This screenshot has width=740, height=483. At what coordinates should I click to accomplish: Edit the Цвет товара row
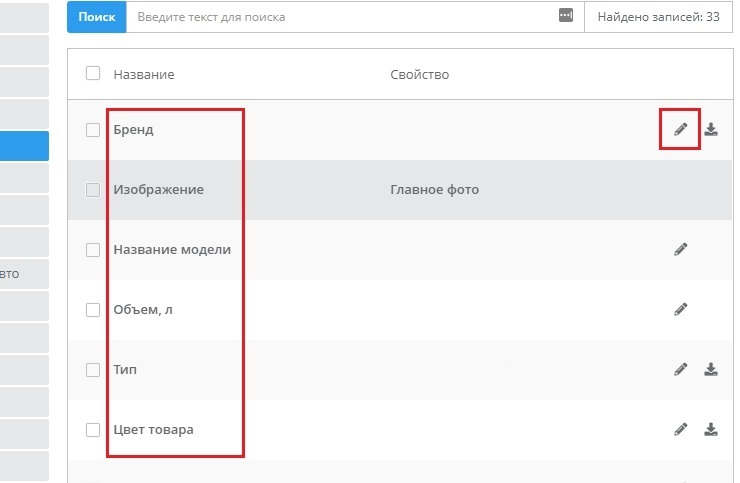coord(680,429)
